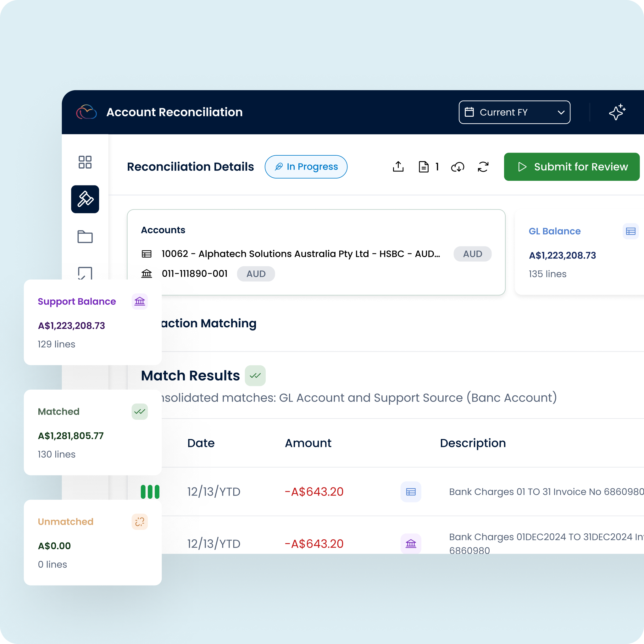Click the Description column header
Viewport: 644px width, 644px height.
[473, 443]
